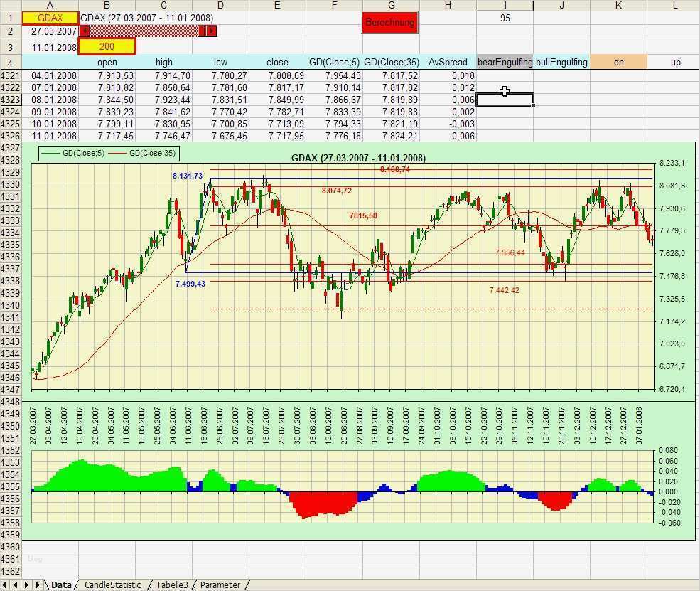The width and height of the screenshot is (700, 591).
Task: Click the up header cell
Action: click(x=675, y=62)
